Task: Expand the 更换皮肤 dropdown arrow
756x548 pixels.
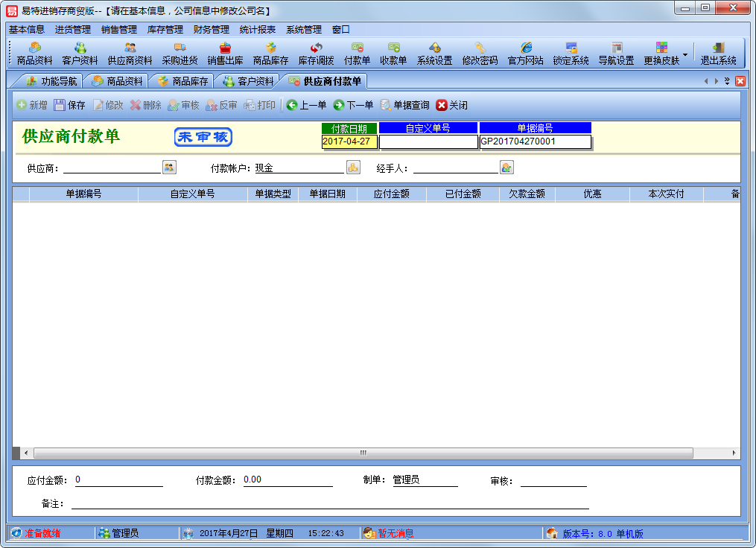Action: click(x=685, y=54)
